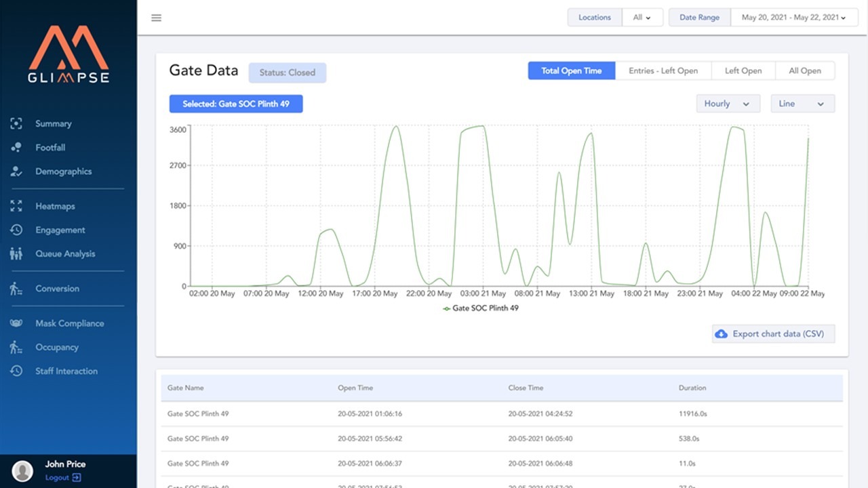
Task: Change chart type via Line dropdown
Action: tap(802, 103)
